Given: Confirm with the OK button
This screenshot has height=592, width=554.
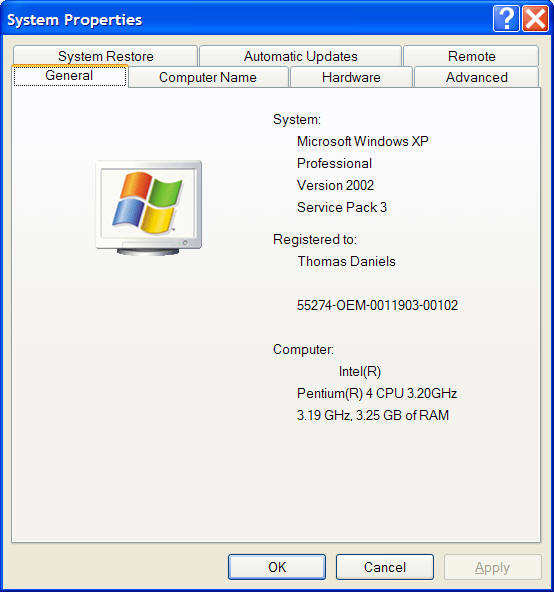Looking at the screenshot, I should click(x=277, y=567).
